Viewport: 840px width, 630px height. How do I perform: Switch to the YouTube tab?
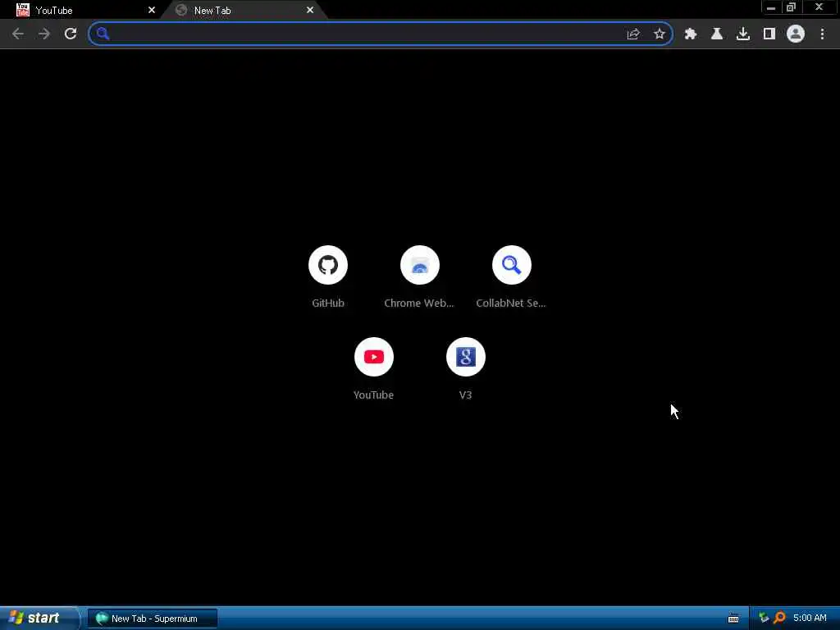(x=85, y=10)
